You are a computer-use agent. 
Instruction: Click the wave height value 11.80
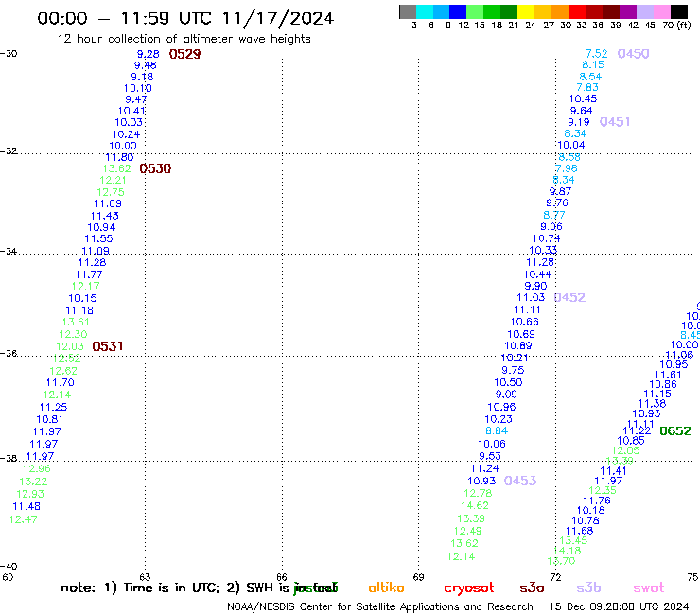(x=119, y=157)
